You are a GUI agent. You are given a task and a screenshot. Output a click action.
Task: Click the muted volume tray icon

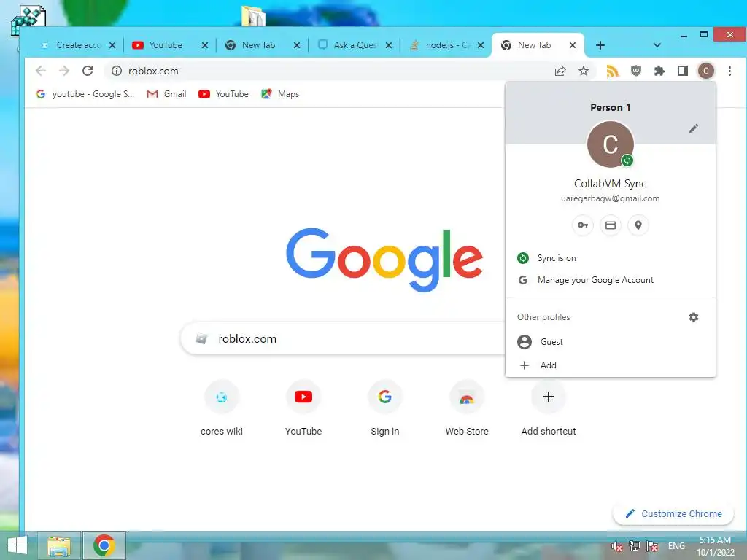[616, 545]
